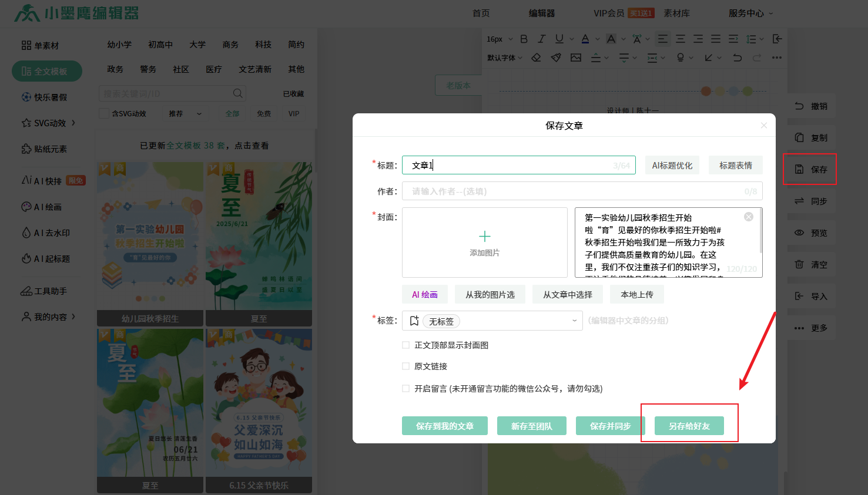Click the font color A icon

tap(585, 39)
